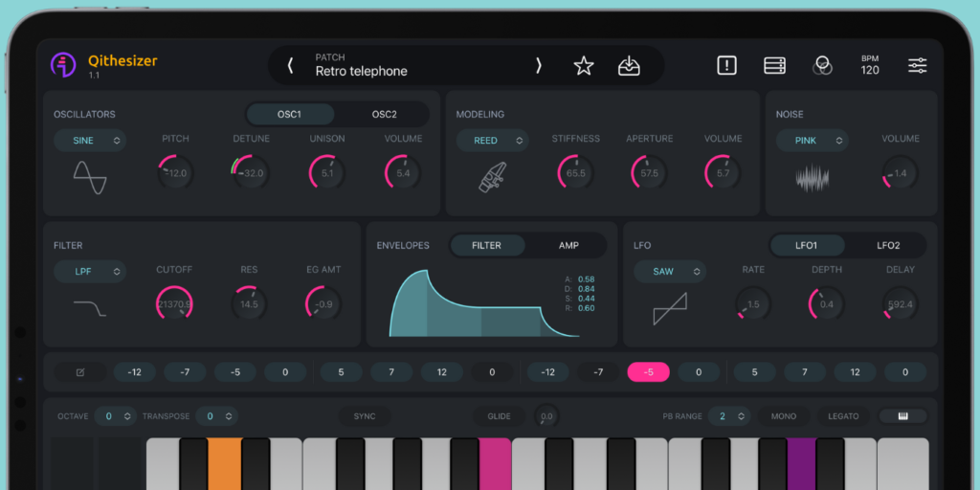Click the glide amount knob 0.0
This screenshot has width=980, height=490.
546,416
